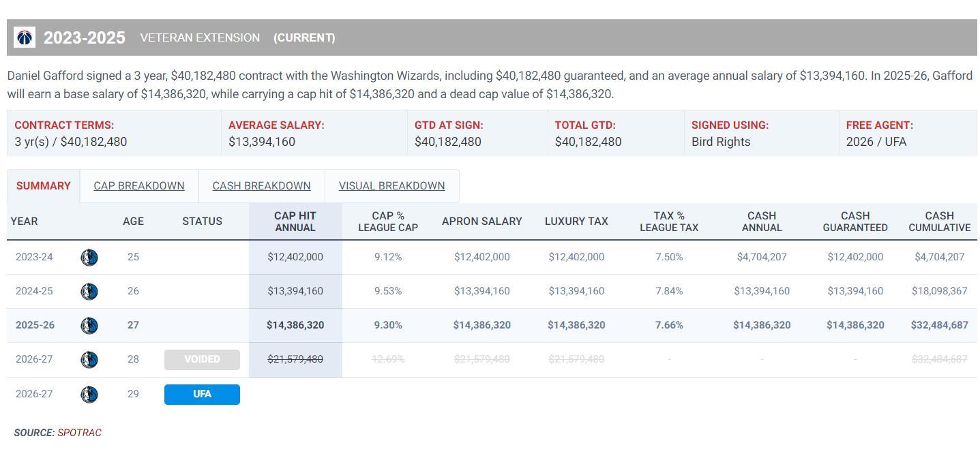Viewport: 980px width, 458px height.
Task: Select the Summary tab
Action: (43, 186)
